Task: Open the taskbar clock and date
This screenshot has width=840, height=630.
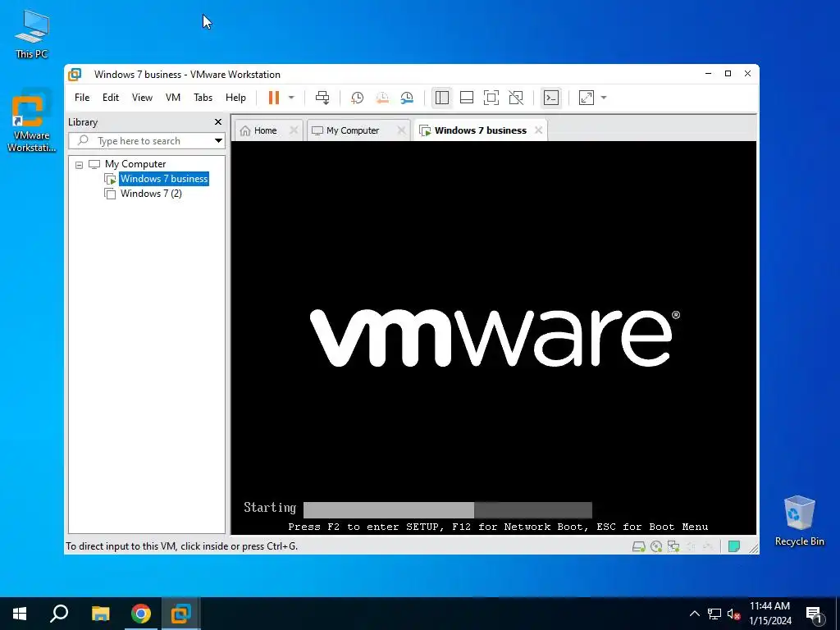Action: [x=769, y=614]
